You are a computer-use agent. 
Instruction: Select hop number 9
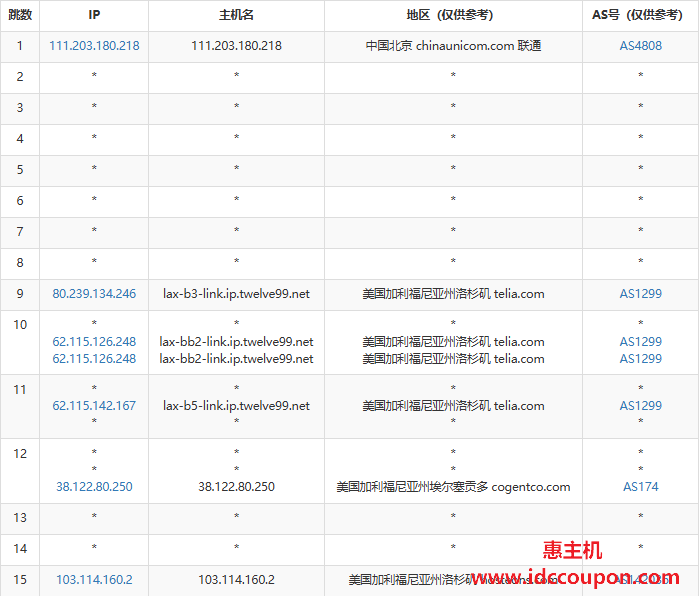tap(20, 294)
